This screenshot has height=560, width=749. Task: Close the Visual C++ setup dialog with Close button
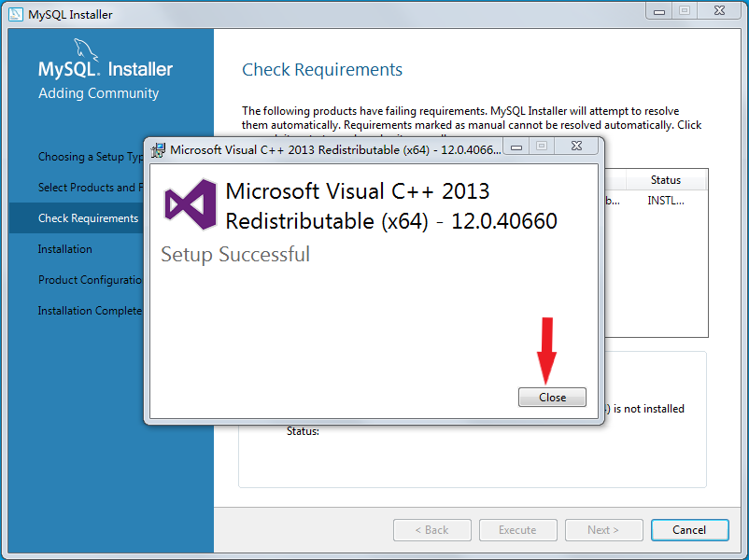tap(552, 398)
